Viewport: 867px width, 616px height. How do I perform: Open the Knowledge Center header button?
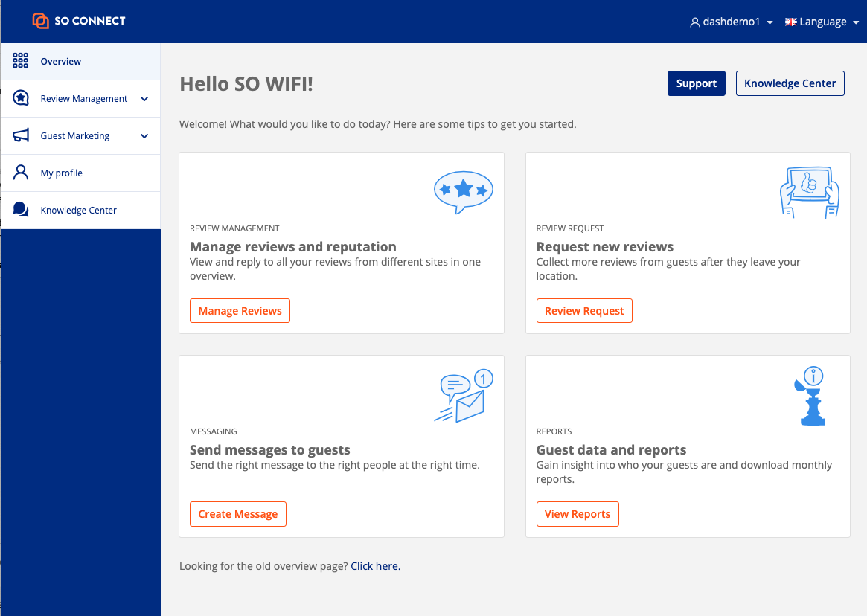pyautogui.click(x=790, y=83)
